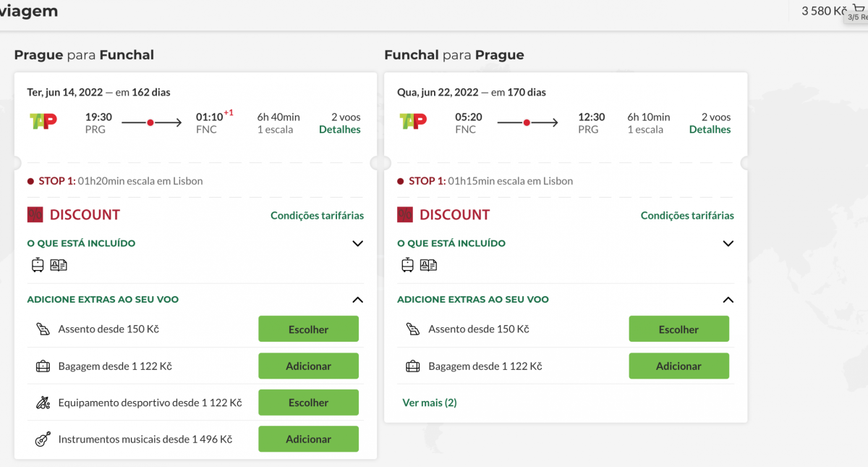Collapse return 'Adicione extras ao seu voo'
This screenshot has height=467, width=868.
(728, 300)
